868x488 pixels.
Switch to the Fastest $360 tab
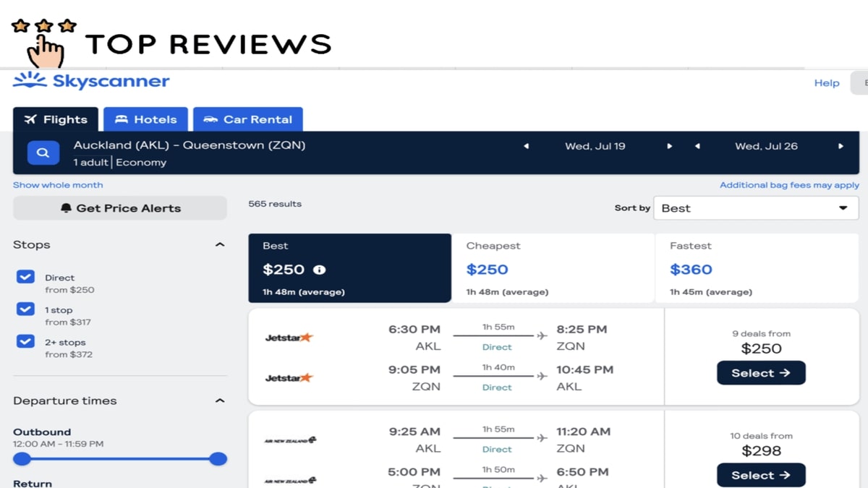pyautogui.click(x=757, y=268)
